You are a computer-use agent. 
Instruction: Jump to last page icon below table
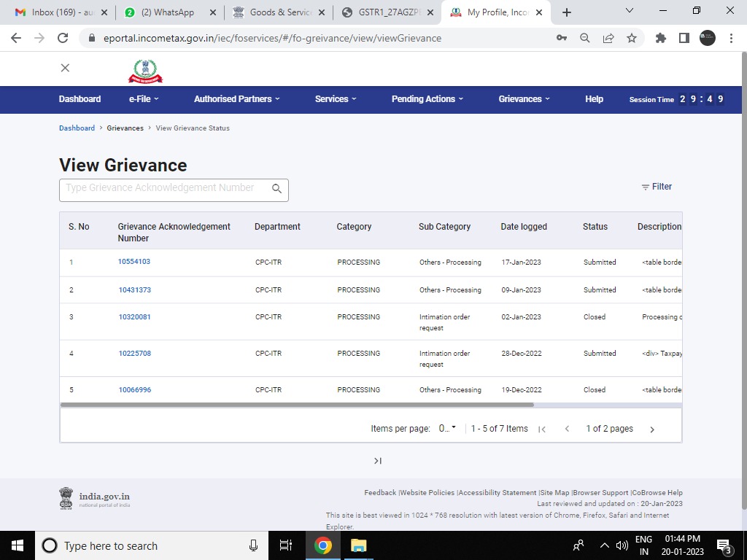[378, 461]
